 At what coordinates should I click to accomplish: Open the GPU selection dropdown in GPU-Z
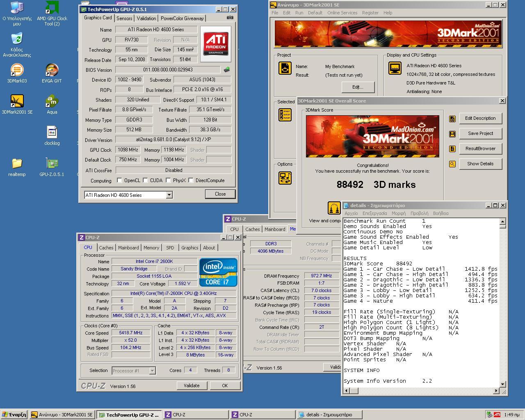[x=169, y=195]
